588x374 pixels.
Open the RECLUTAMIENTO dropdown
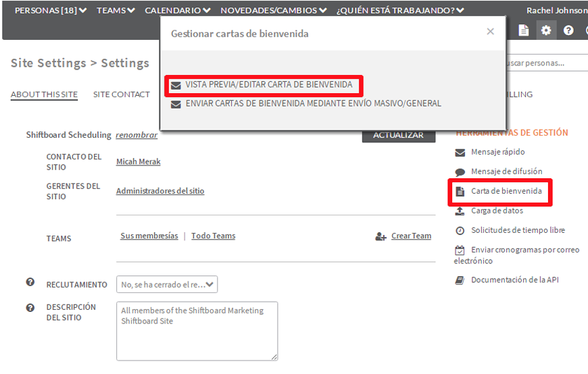point(167,284)
